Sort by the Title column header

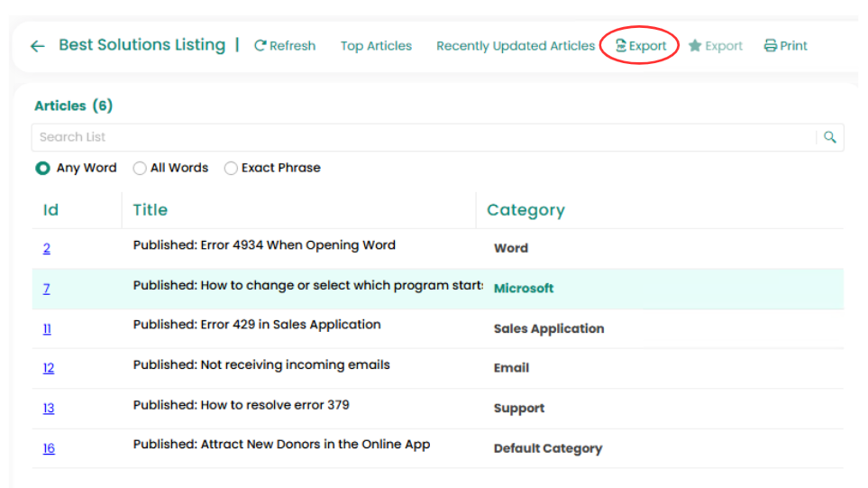(151, 210)
